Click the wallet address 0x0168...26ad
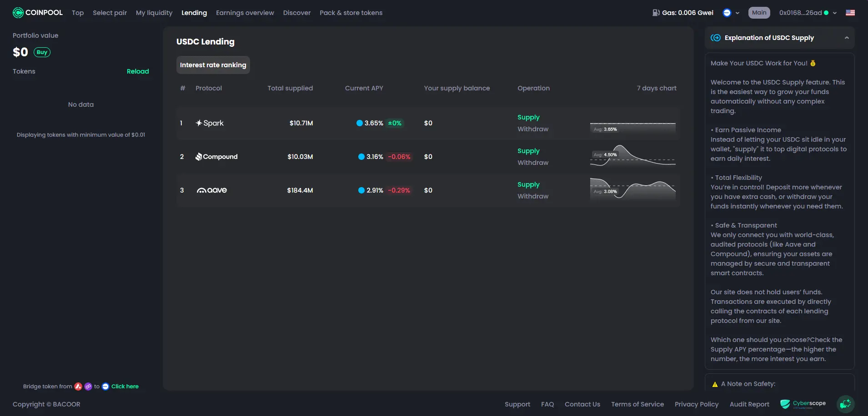 (x=800, y=13)
